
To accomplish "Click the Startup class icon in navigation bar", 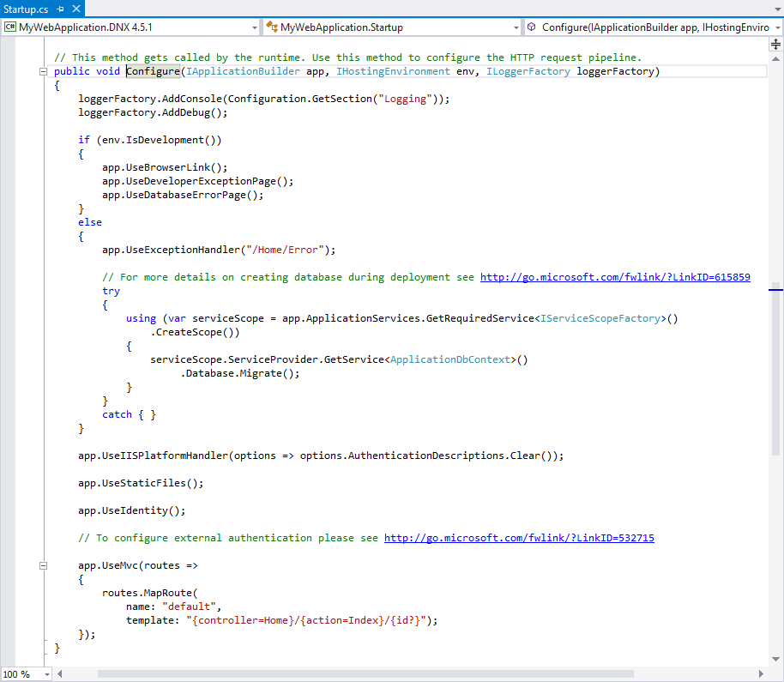I will click(272, 27).
